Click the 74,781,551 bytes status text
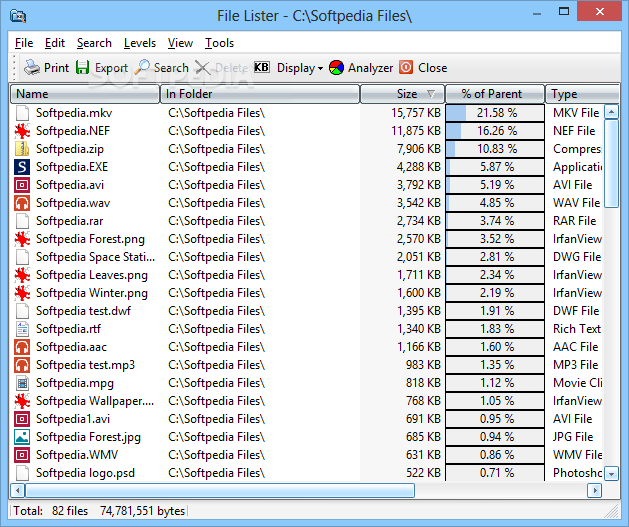 click(x=142, y=511)
